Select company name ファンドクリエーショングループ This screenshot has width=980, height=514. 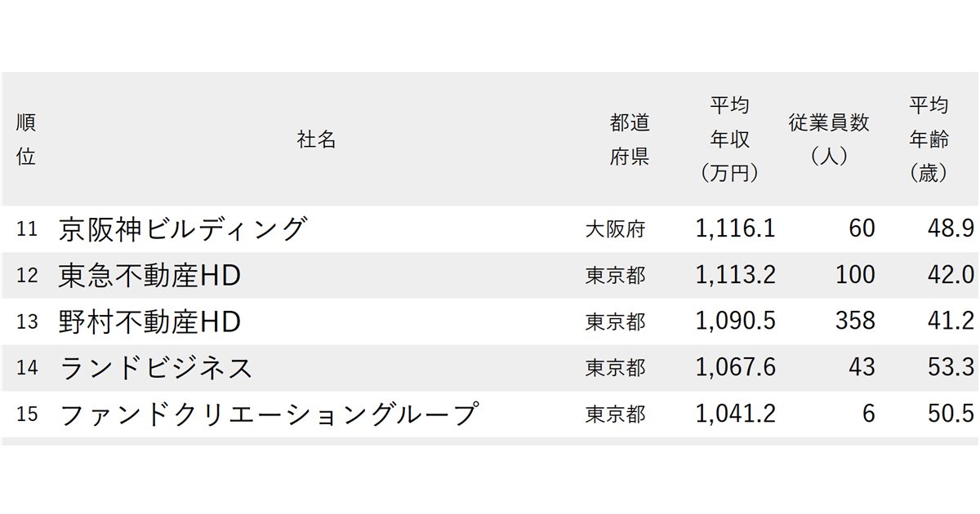268,414
